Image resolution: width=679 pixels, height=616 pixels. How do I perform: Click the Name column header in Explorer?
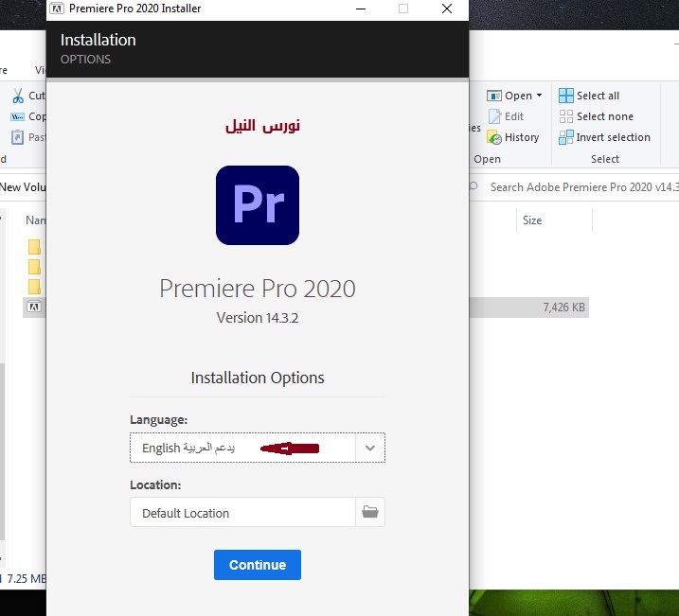point(35,220)
